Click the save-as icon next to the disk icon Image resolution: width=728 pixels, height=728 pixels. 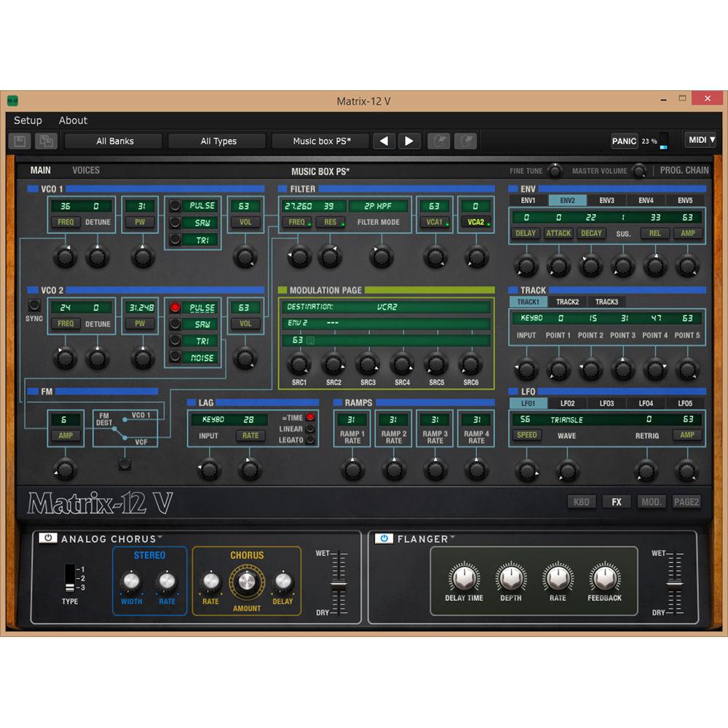[46, 141]
